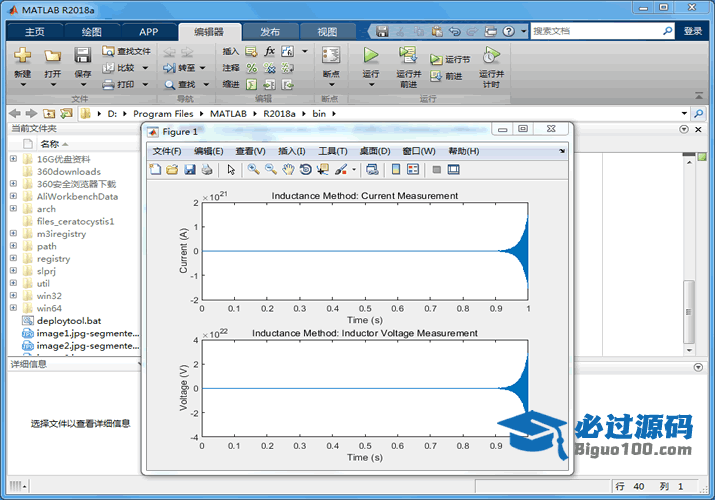This screenshot has width=715, height=500.
Task: Expand the win64 folder in file browser
Action: click(x=13, y=309)
